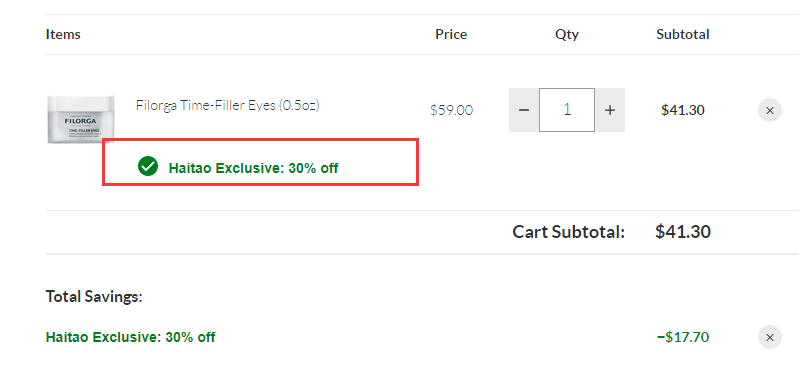Click the Price column header

click(451, 34)
